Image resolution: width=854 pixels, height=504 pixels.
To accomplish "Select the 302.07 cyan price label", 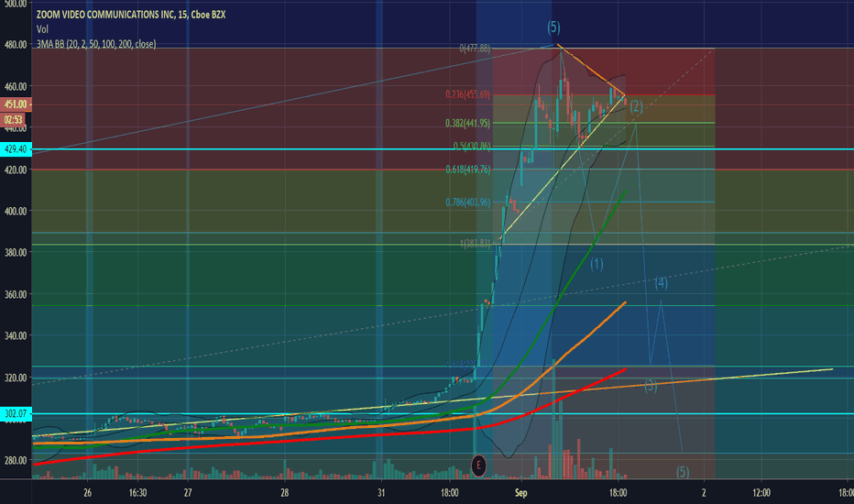I will pyautogui.click(x=16, y=413).
